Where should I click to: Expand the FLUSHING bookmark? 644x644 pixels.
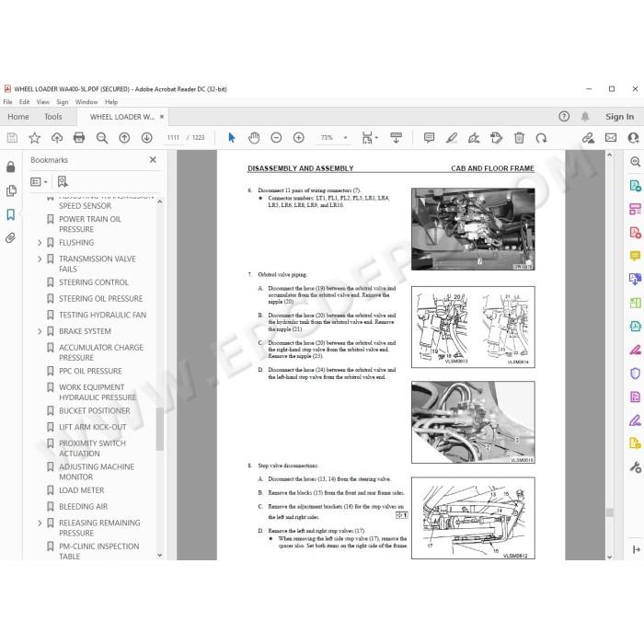coord(40,243)
